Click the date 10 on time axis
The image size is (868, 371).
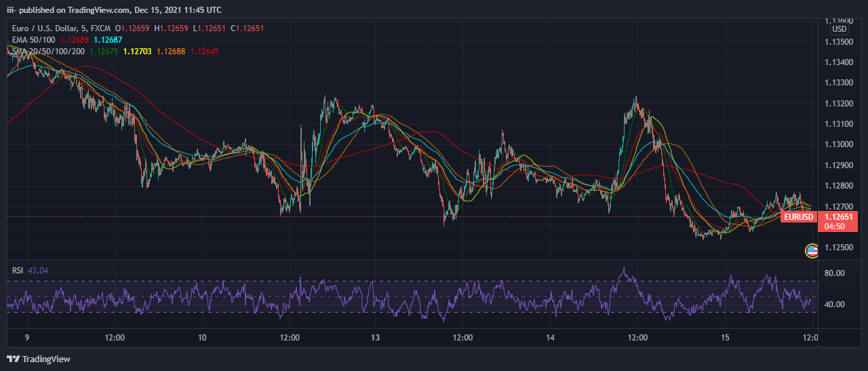click(x=202, y=337)
